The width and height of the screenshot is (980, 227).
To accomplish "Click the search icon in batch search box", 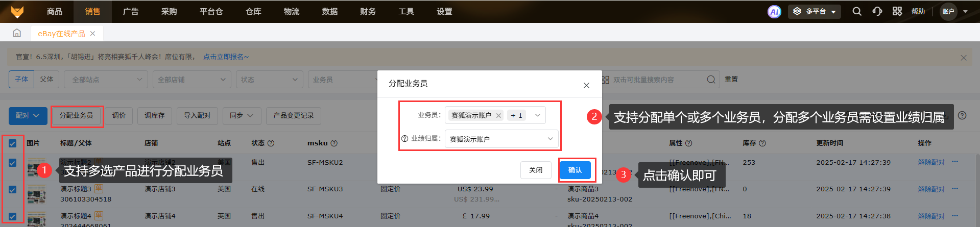I will click(710, 80).
